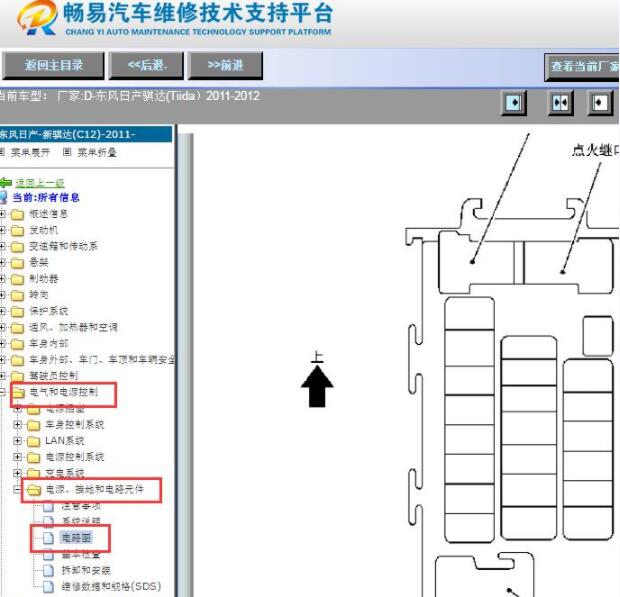Click the LAN系统 folder icon
620x597 pixels.
[x=33, y=441]
